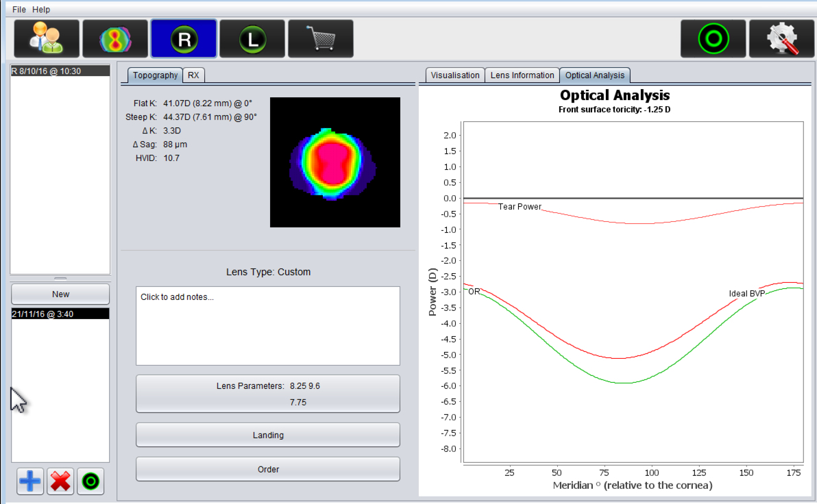Open the corneal topography map icon
This screenshot has width=817, height=504.
click(114, 38)
